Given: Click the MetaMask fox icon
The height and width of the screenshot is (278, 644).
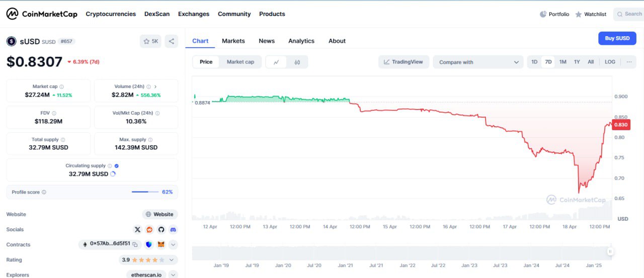Looking at the screenshot, I should pos(161,244).
